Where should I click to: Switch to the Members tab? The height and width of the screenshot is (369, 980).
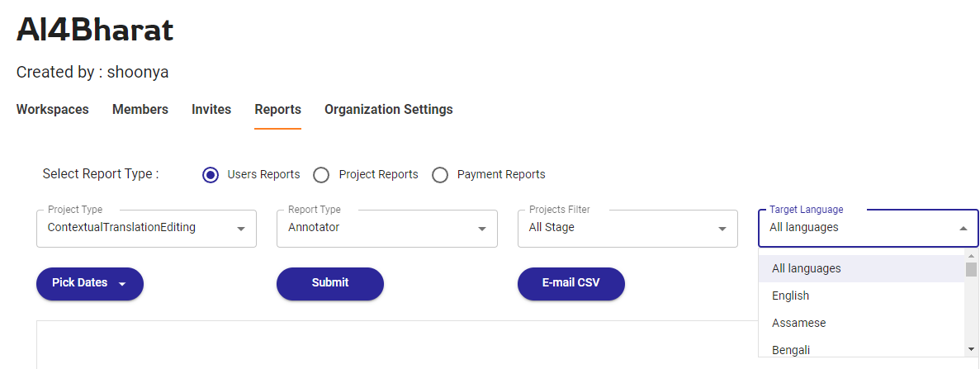point(140,110)
